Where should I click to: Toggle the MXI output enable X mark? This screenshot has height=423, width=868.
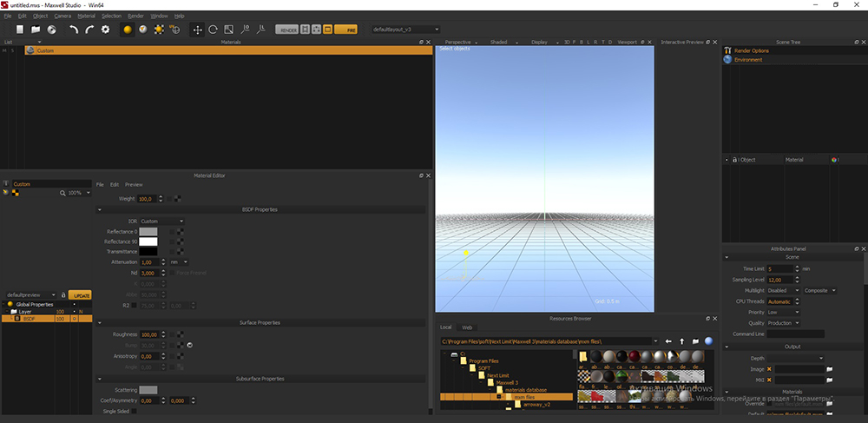tap(769, 380)
